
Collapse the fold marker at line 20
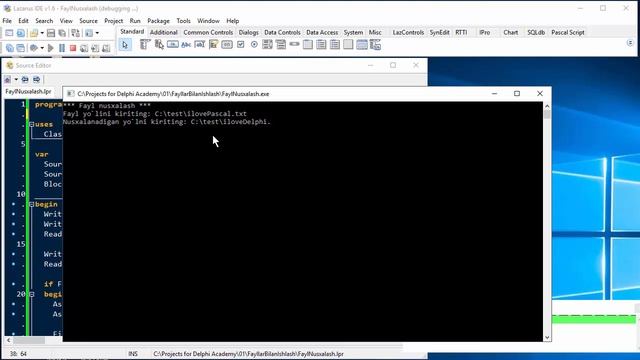coord(31,294)
